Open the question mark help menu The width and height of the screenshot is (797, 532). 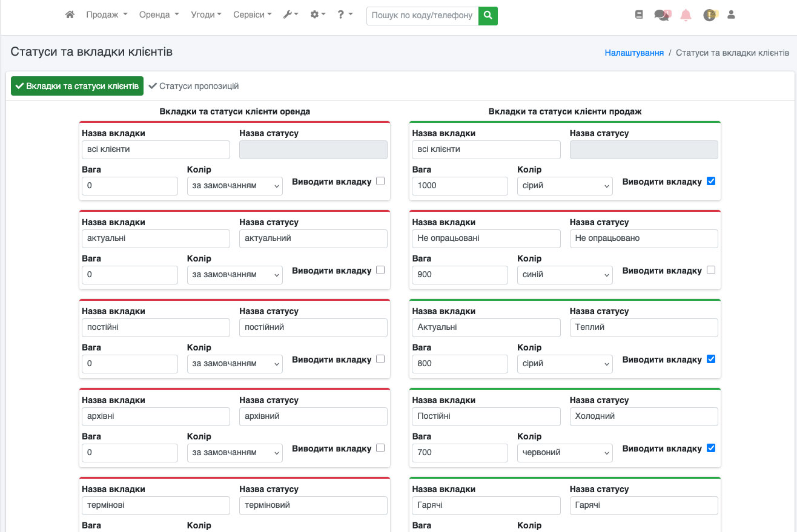(x=345, y=15)
